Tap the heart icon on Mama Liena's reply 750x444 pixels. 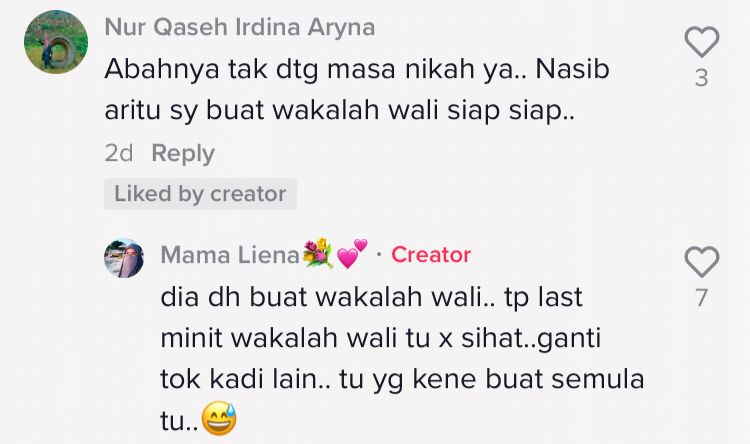coord(701,262)
